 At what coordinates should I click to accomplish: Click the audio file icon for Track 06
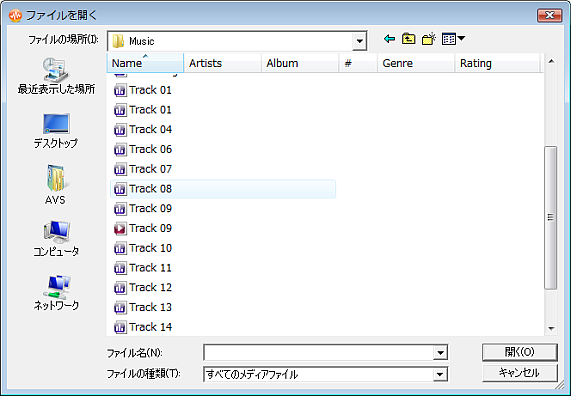click(120, 149)
